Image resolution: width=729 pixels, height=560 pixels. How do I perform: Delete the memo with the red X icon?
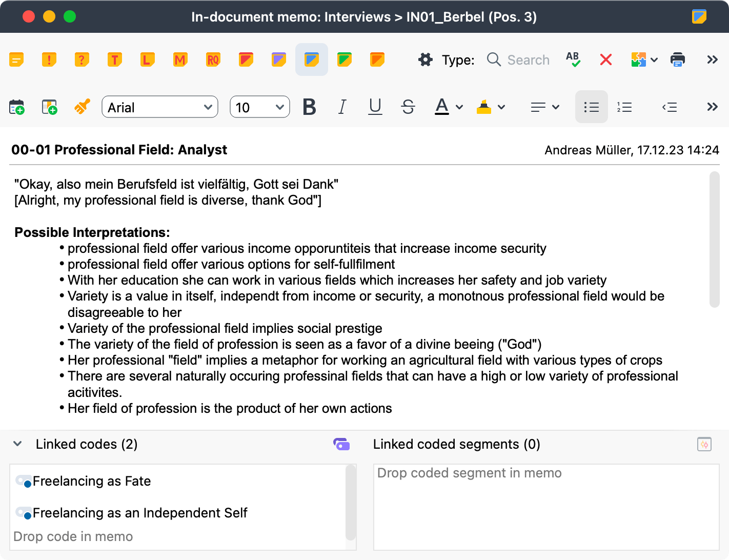605,59
